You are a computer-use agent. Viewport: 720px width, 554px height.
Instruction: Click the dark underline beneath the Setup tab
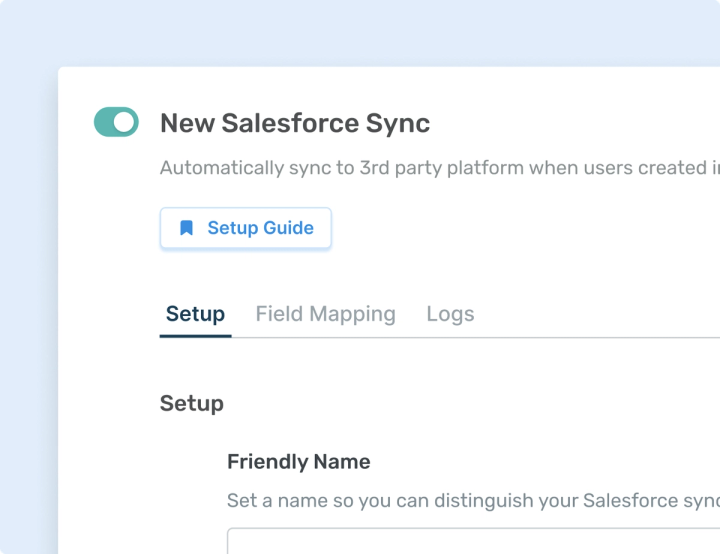(x=195, y=336)
